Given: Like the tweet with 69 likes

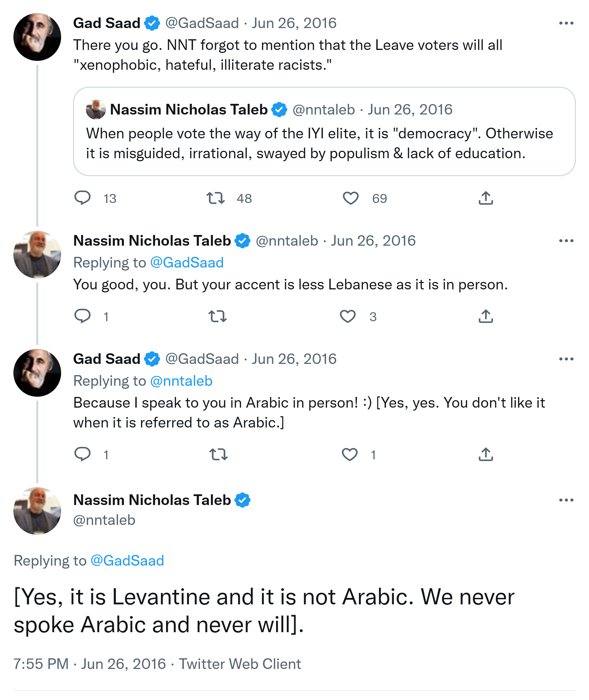Looking at the screenshot, I should pos(351,198).
